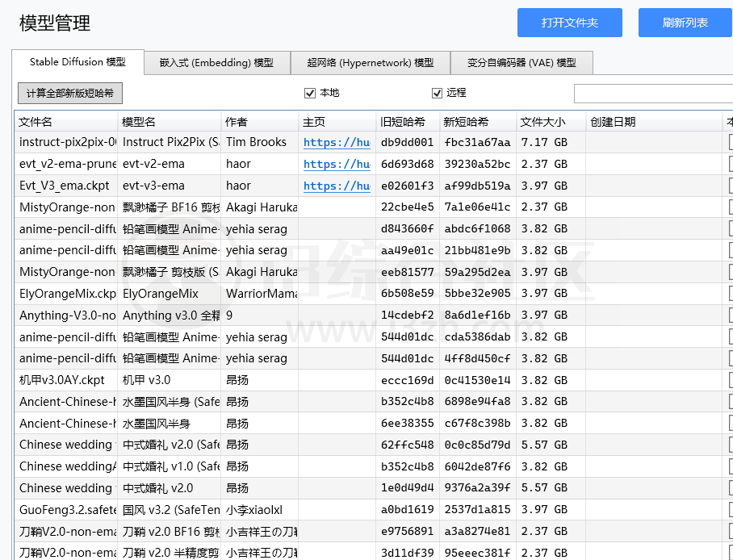Click old hash 22cbe4e5
This screenshot has height=560, width=733.
point(408,207)
